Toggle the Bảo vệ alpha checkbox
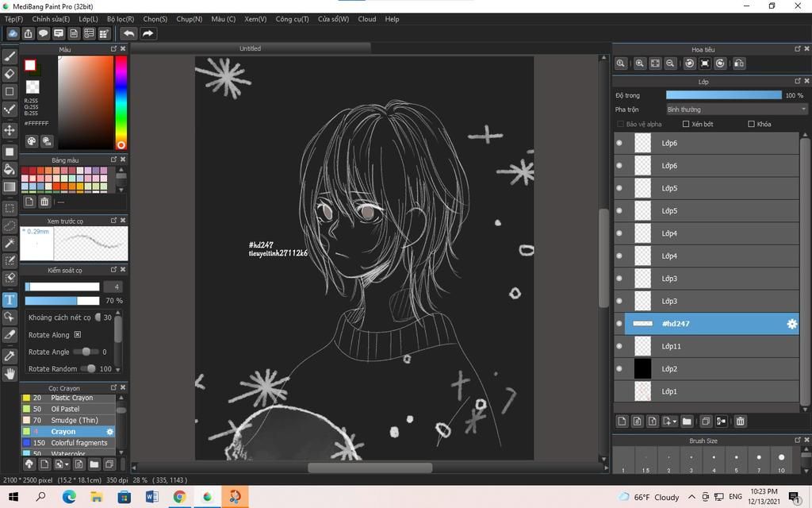The width and height of the screenshot is (812, 508). pyautogui.click(x=620, y=124)
